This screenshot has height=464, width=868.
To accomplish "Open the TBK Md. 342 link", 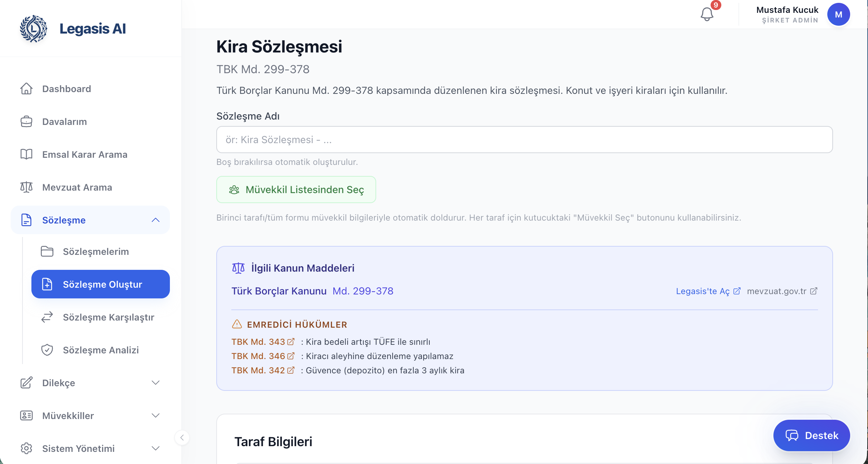I will click(263, 370).
